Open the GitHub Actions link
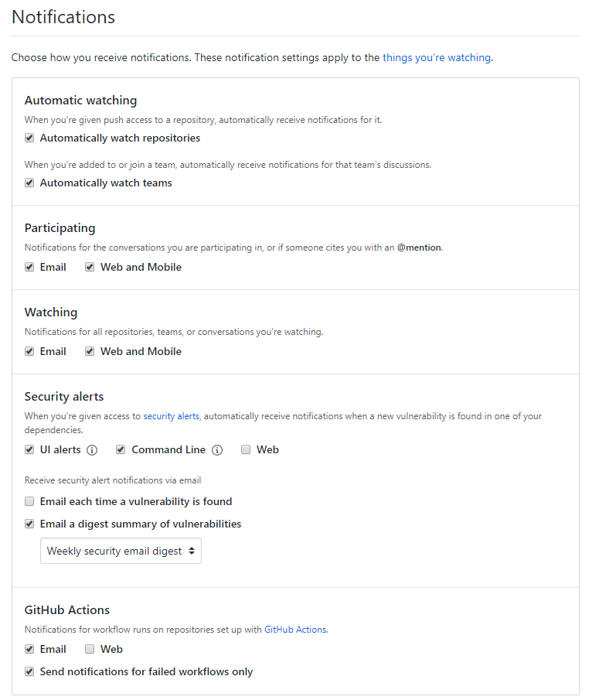Image resolution: width=589 pixels, height=700 pixels. coord(295,630)
